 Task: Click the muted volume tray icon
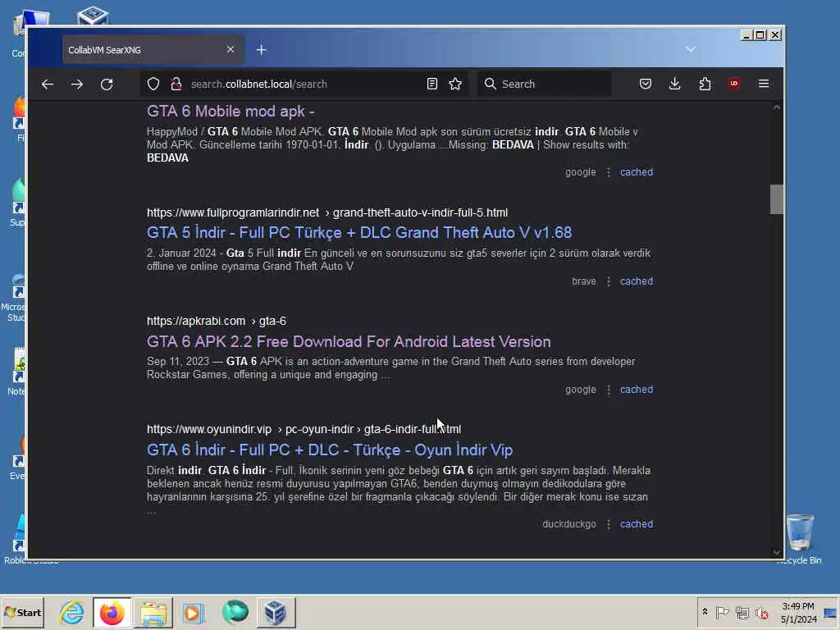[x=761, y=612]
